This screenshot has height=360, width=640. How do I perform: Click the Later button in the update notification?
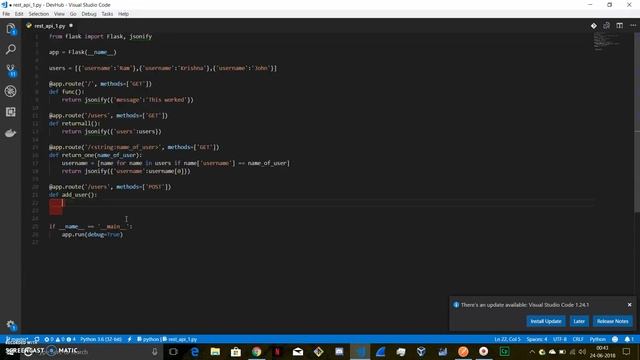coord(579,321)
